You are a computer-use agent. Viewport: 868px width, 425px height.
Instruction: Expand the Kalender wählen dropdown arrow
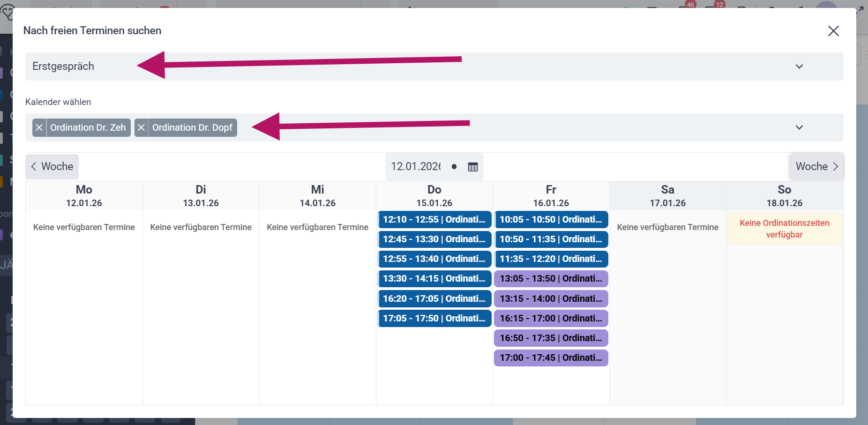pos(800,127)
